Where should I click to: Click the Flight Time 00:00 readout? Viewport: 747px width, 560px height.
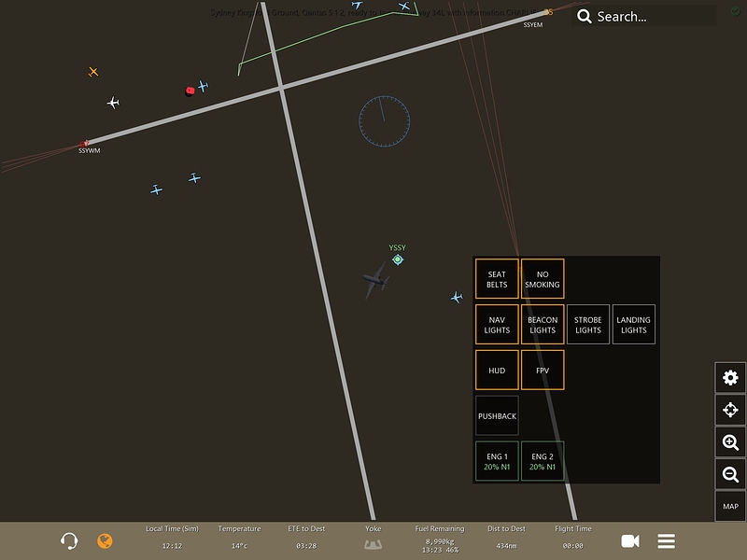[573, 538]
